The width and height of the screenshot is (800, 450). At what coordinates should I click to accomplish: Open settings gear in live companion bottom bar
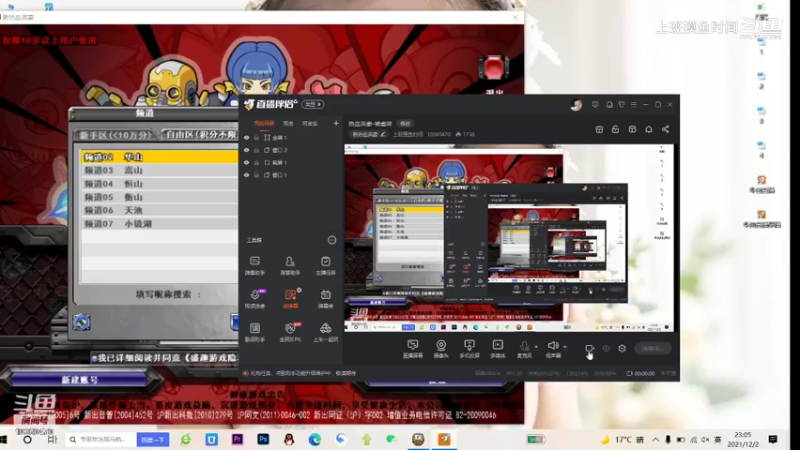622,348
